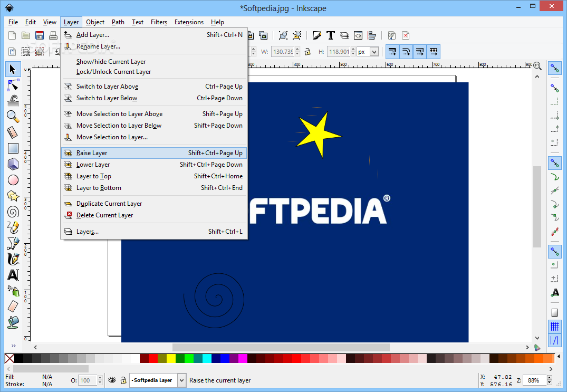Toggle layer visibility eye icon
Image resolution: width=567 pixels, height=392 pixels.
coord(112,380)
